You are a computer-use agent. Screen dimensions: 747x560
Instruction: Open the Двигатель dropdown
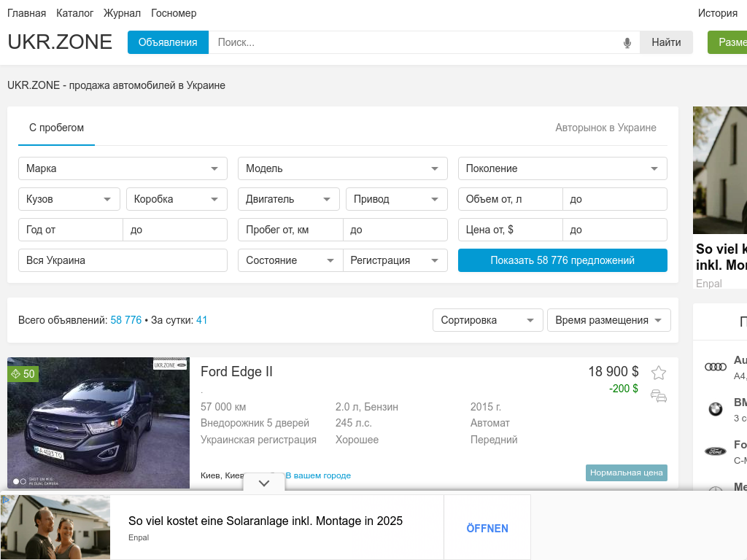pyautogui.click(x=289, y=199)
